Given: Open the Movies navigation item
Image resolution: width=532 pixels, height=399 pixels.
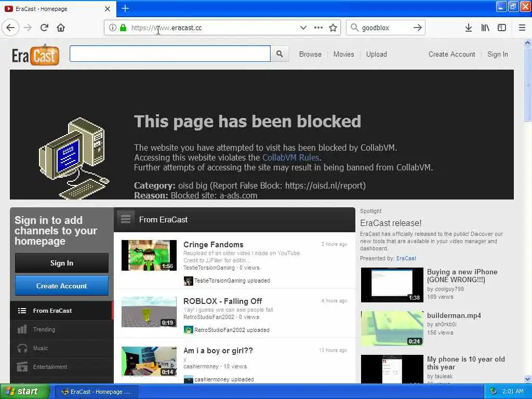Looking at the screenshot, I should [x=344, y=54].
